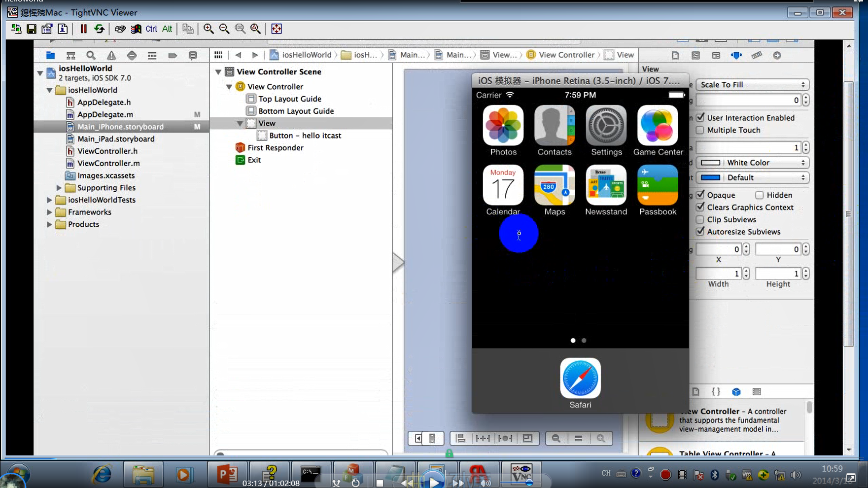The image size is (868, 488).
Task: Toggle the Alt key in TightVNC toolbar
Action: pyautogui.click(x=167, y=29)
